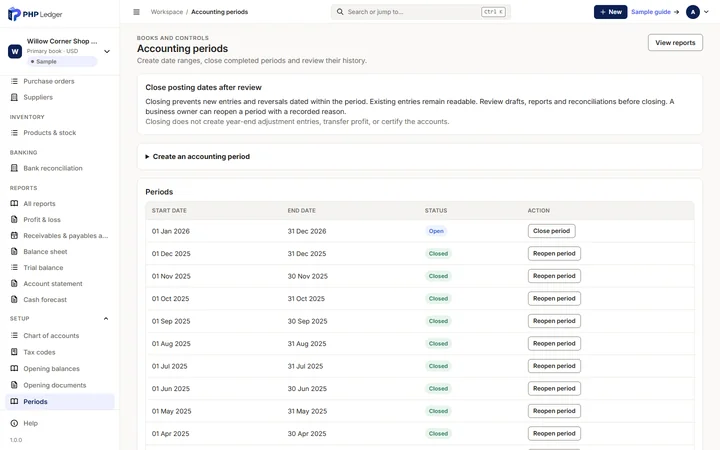This screenshot has width=720, height=450.
Task: Reopen period for 01 Dec 2025
Action: (x=554, y=253)
